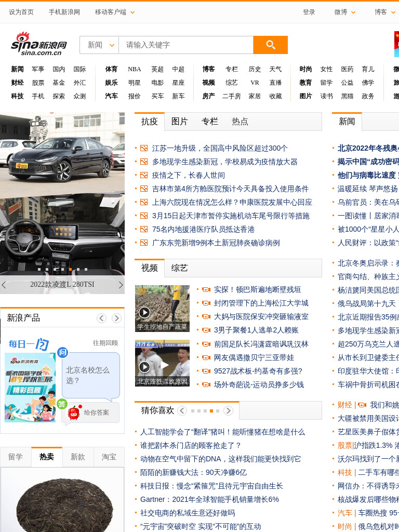
Task: Play the 学生挖地自产蔬菜 video thumbnail
Action: click(162, 309)
